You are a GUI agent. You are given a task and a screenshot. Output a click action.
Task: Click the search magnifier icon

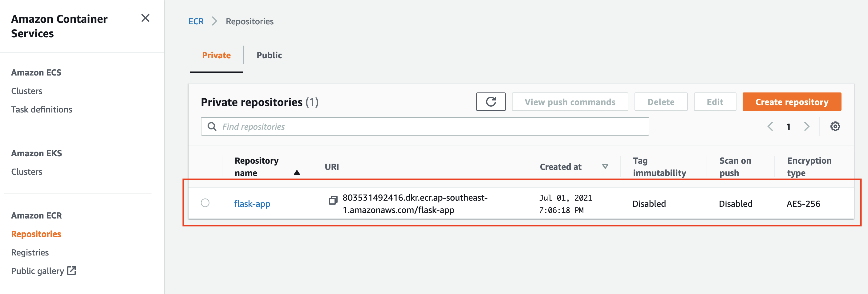pos(212,126)
